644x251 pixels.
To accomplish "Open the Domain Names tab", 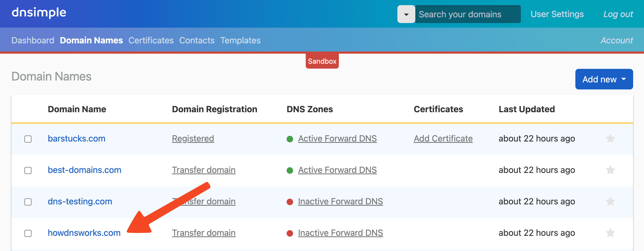I will click(91, 40).
